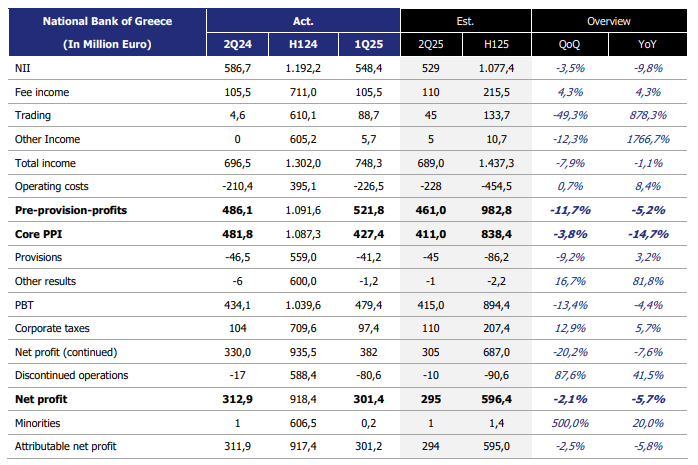Viewport: 698px width, 465px height.
Task: Select the NII H124 value 1.192,2
Action: pos(303,68)
